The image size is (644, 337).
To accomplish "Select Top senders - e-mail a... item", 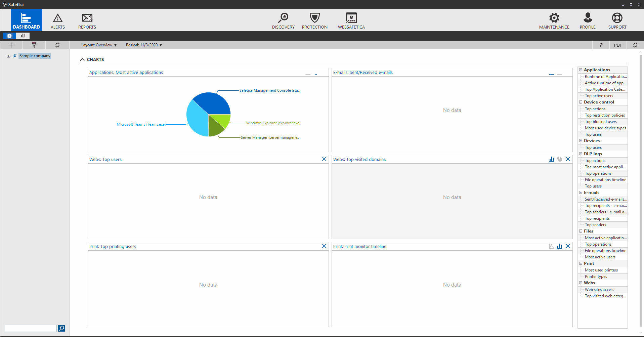I will (606, 212).
